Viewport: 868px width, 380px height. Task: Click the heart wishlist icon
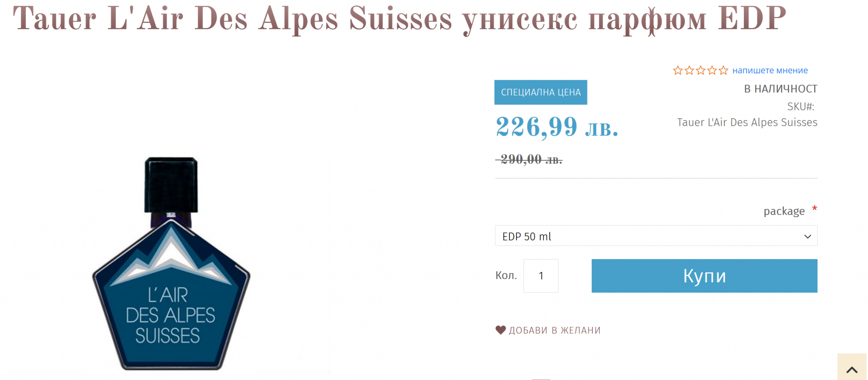point(501,330)
